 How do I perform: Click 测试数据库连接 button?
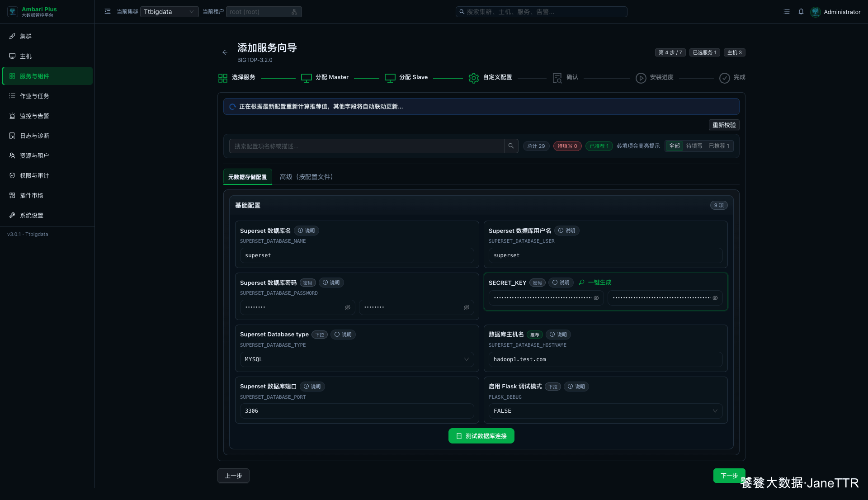click(481, 436)
